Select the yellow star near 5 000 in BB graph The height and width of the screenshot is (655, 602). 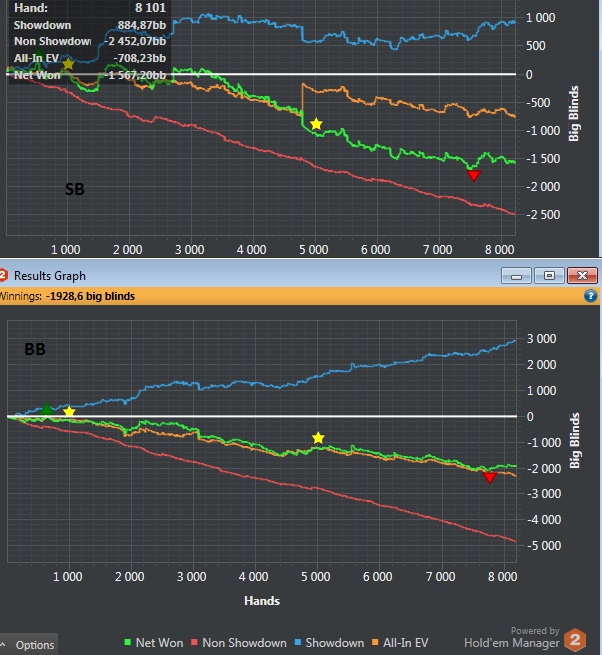pos(318,438)
